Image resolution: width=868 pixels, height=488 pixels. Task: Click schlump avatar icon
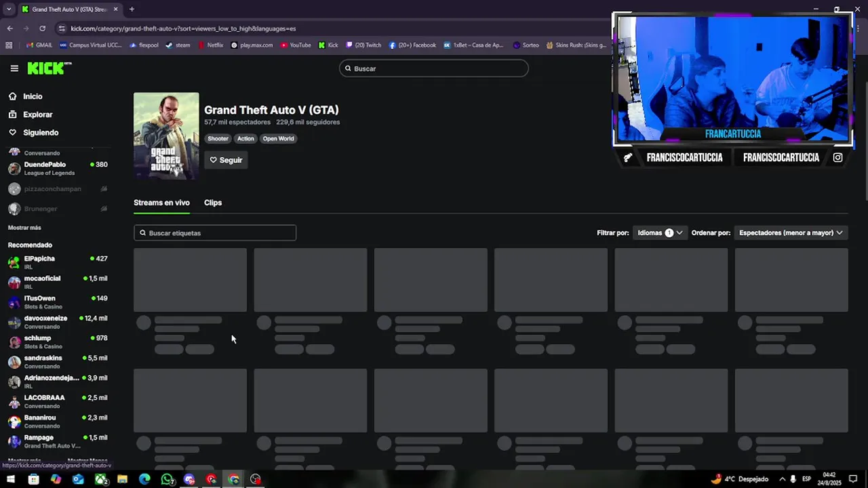coord(14,342)
